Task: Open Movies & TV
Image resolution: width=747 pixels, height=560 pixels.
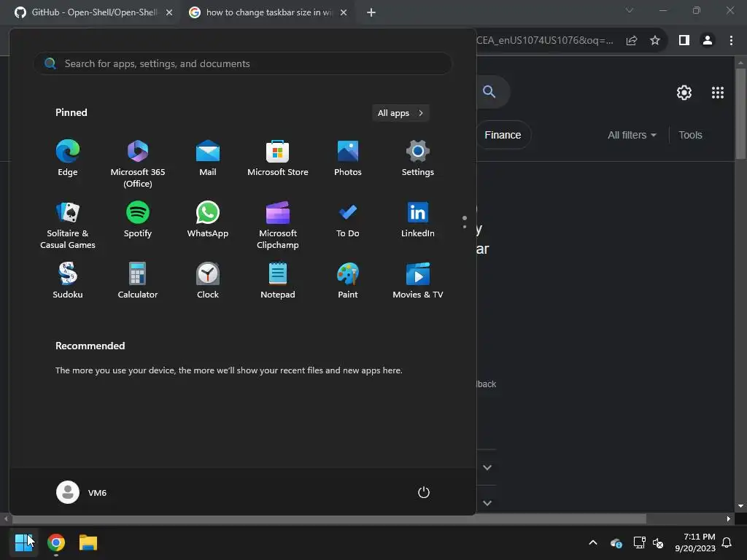Action: 418,281
